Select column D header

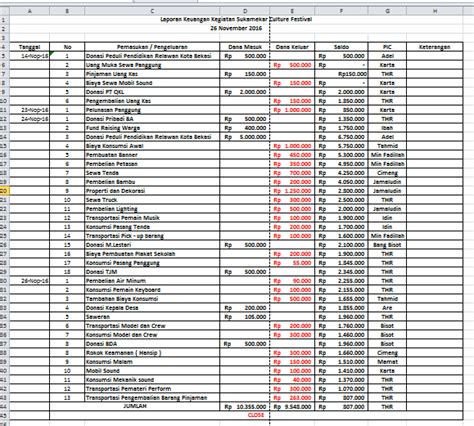click(x=245, y=11)
